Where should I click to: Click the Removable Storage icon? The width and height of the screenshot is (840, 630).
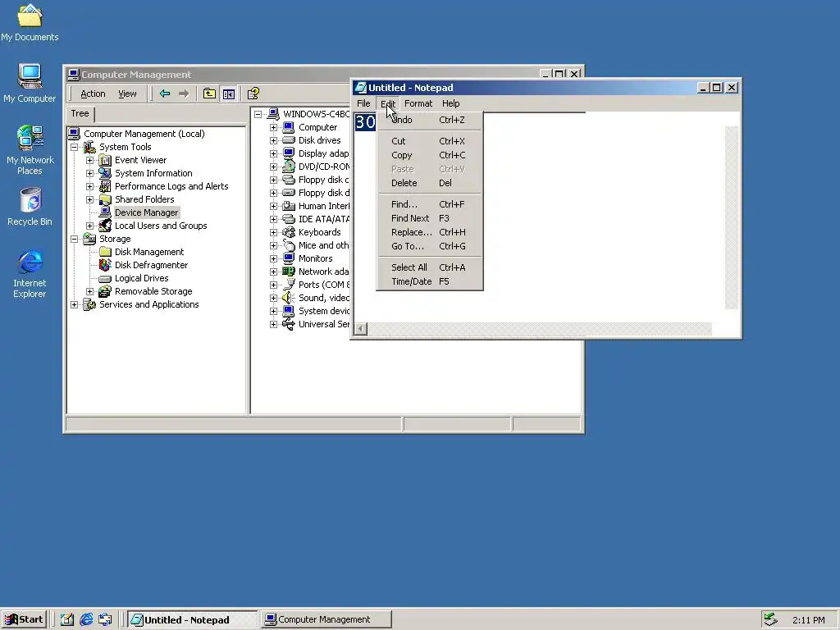coord(105,291)
